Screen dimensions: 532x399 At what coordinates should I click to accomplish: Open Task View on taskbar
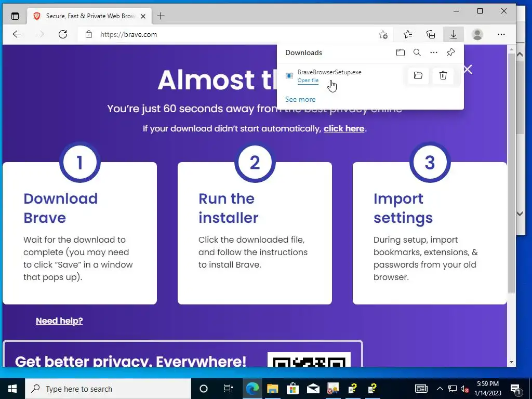(x=229, y=389)
